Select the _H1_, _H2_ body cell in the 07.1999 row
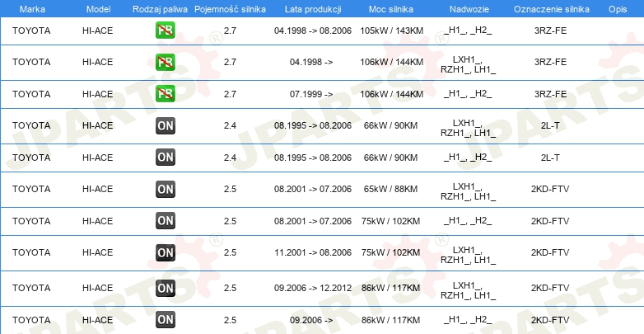 (x=468, y=94)
